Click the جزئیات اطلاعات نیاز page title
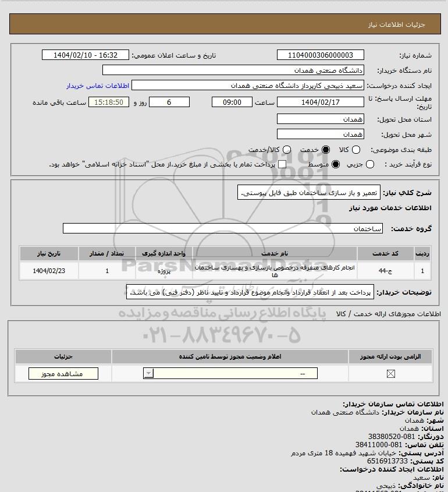This screenshot has height=492, width=448. 397,24
